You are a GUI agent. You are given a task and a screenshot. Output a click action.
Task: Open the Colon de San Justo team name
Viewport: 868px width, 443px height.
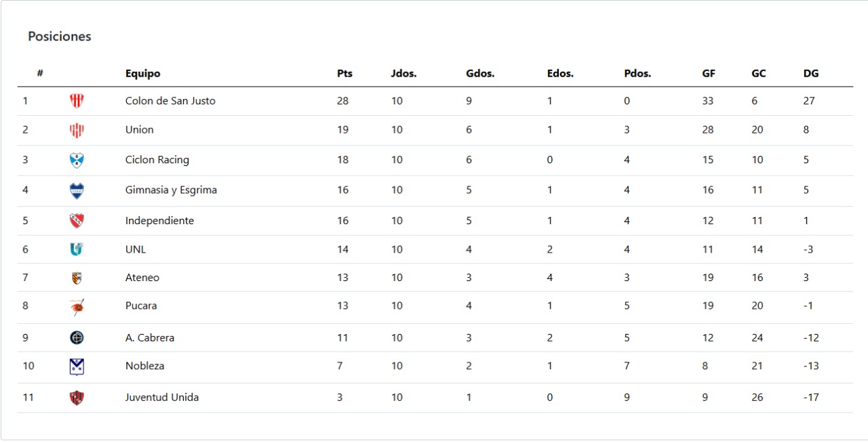[x=170, y=101]
